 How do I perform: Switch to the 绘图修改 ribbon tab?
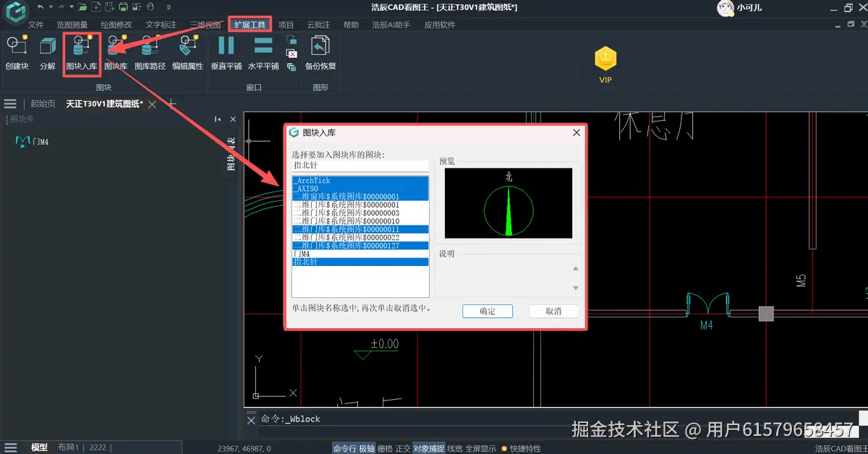pyautogui.click(x=116, y=25)
